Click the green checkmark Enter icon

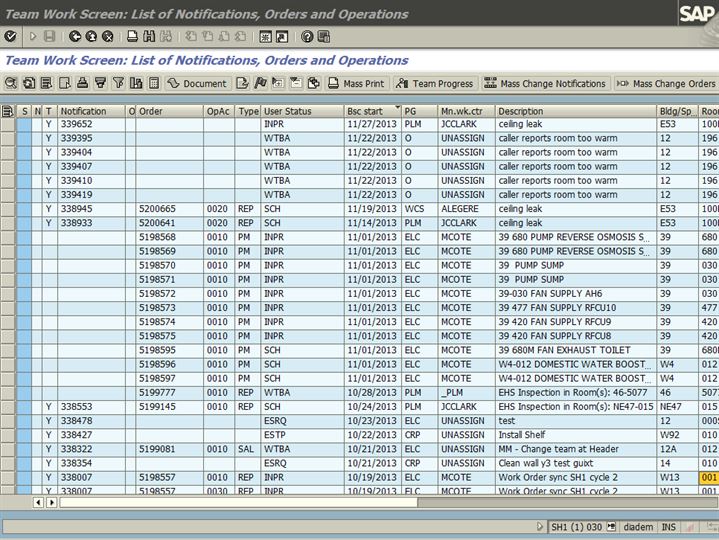point(10,36)
